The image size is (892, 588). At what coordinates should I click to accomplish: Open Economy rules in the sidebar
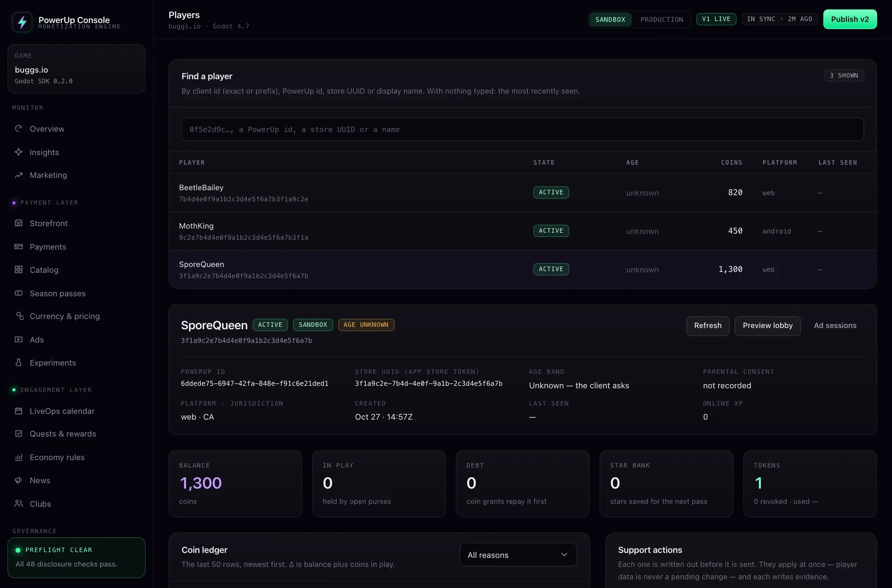tap(57, 457)
